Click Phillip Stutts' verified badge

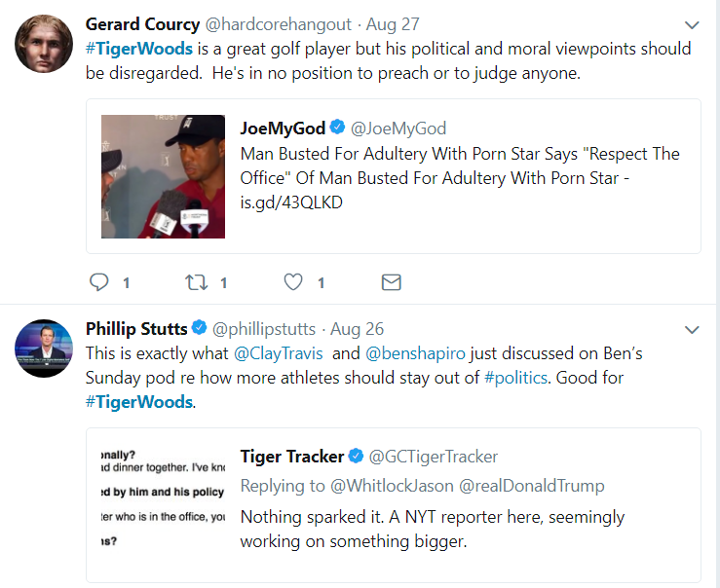200,327
